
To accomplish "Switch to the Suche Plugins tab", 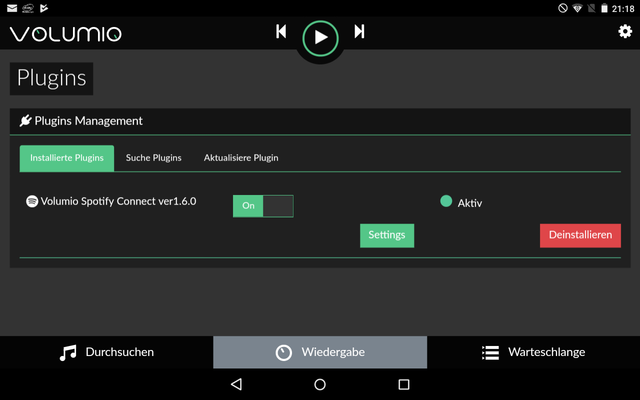I will pyautogui.click(x=153, y=158).
